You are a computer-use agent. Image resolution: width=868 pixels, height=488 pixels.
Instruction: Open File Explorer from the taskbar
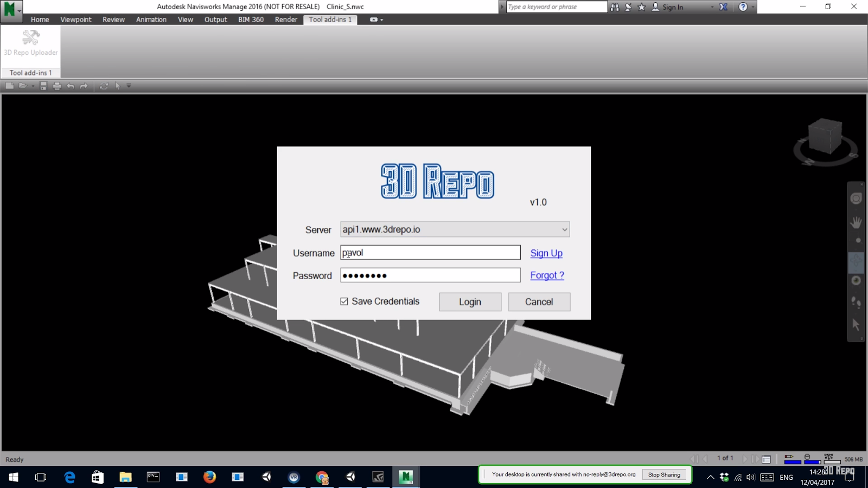coord(125,477)
